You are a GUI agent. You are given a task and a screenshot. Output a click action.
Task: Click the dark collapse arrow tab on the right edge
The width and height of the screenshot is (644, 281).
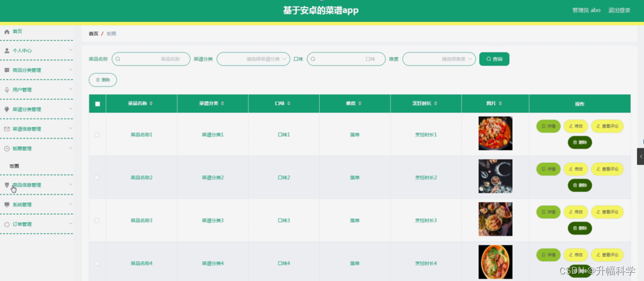tap(640, 156)
